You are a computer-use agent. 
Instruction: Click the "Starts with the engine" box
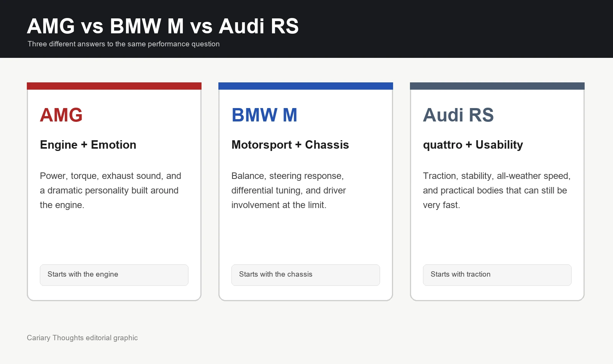(114, 275)
